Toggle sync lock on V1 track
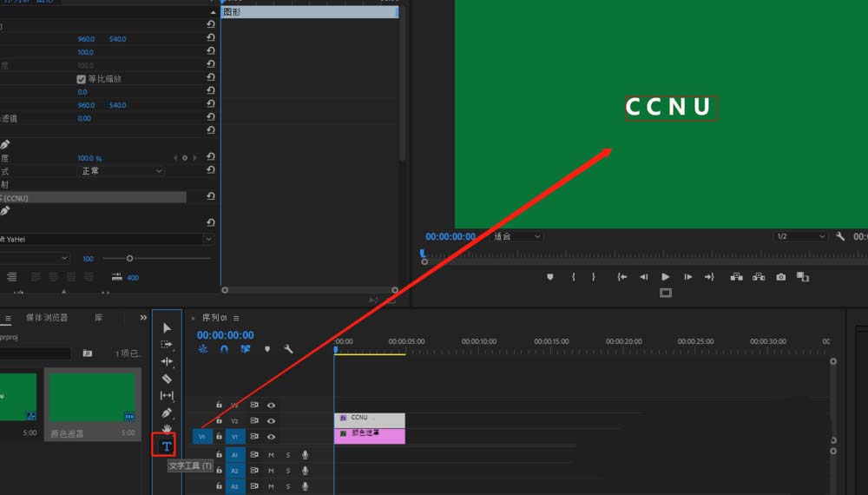 254,437
